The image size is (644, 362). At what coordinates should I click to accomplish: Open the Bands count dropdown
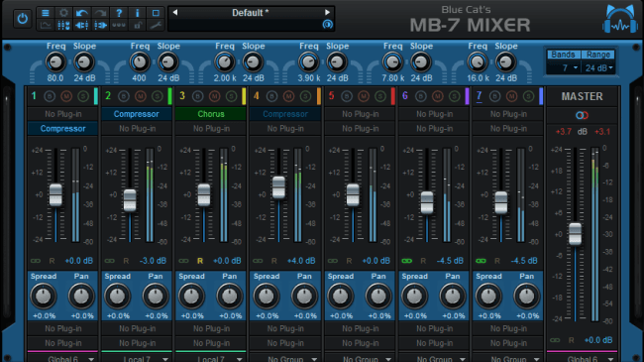[565, 67]
